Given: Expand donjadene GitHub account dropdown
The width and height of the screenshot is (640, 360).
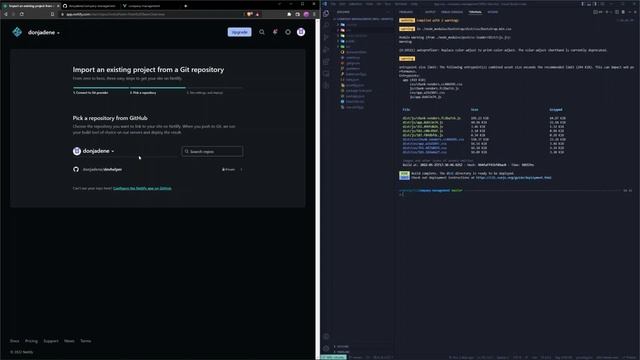Looking at the screenshot, I should point(94,151).
